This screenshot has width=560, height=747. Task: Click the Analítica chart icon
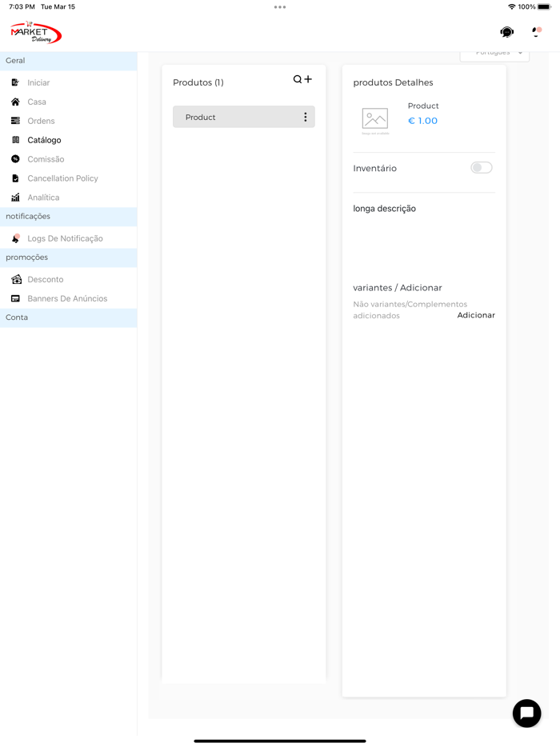pos(15,198)
